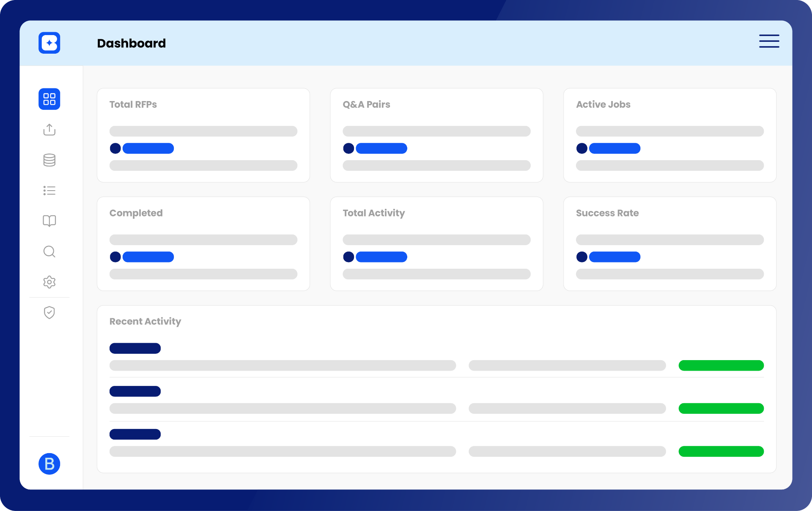Select the Knowledge Base book icon
Screen dimensions: 812x511
(49, 221)
